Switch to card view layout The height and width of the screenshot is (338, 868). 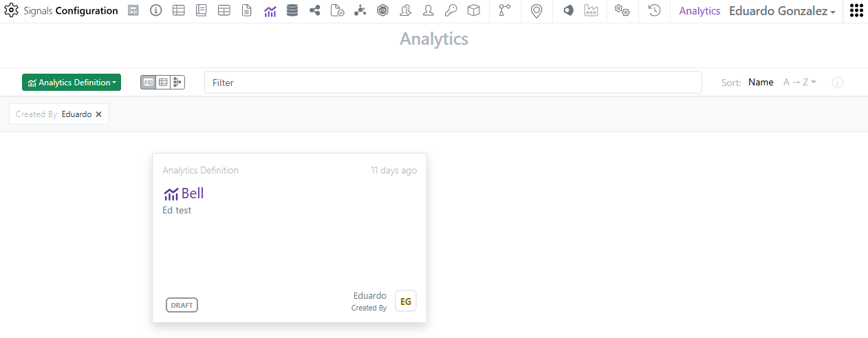coord(149,83)
